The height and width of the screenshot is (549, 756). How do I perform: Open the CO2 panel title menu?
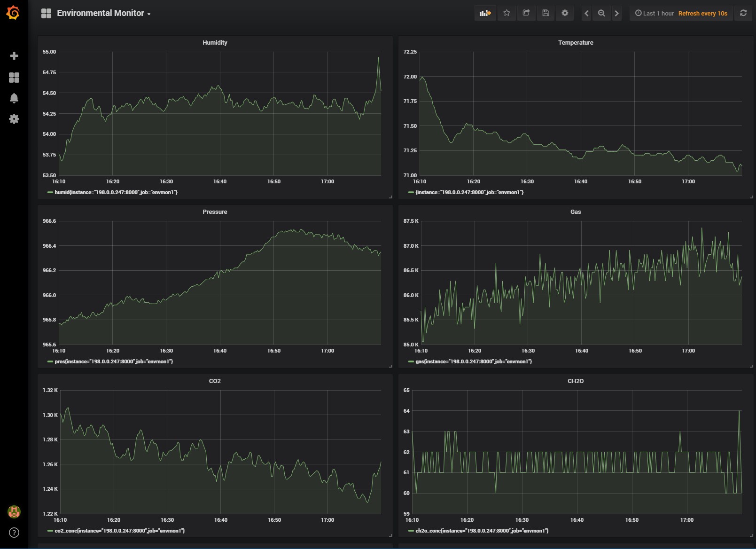click(x=215, y=381)
